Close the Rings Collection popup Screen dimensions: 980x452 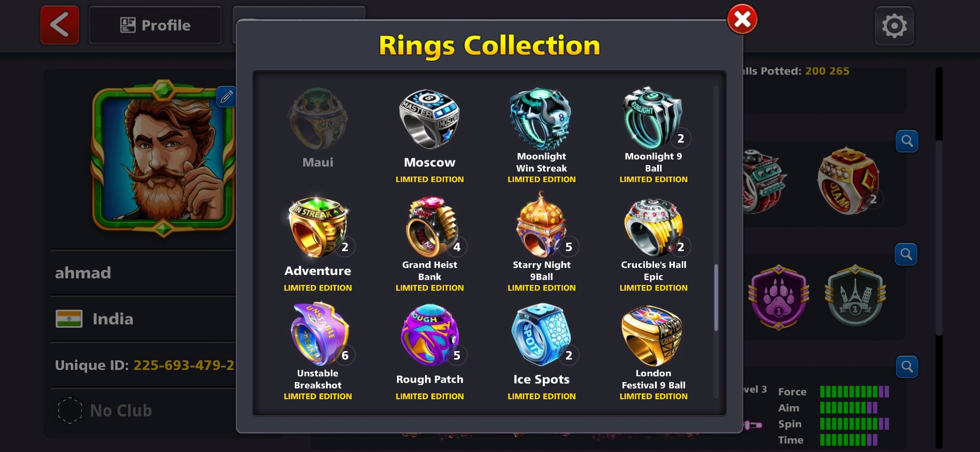[742, 19]
